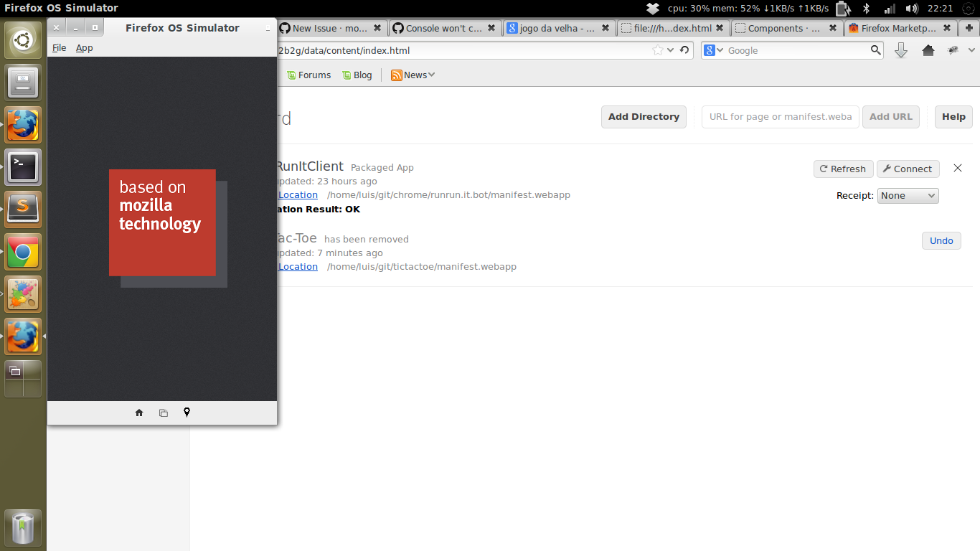Screen dimensions: 980x551
Task: Open Sublime Text from the dock
Action: pyautogui.click(x=23, y=209)
